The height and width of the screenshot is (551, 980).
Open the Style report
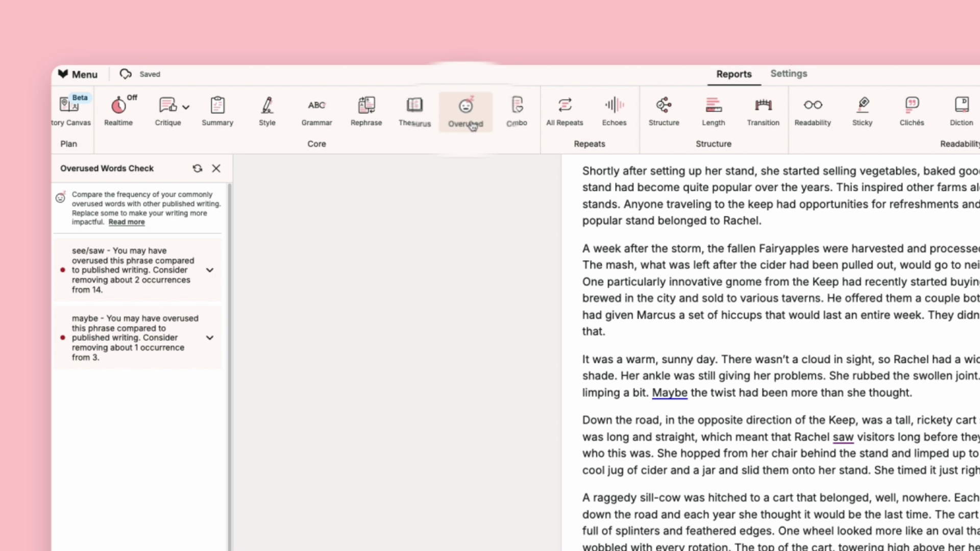(267, 111)
